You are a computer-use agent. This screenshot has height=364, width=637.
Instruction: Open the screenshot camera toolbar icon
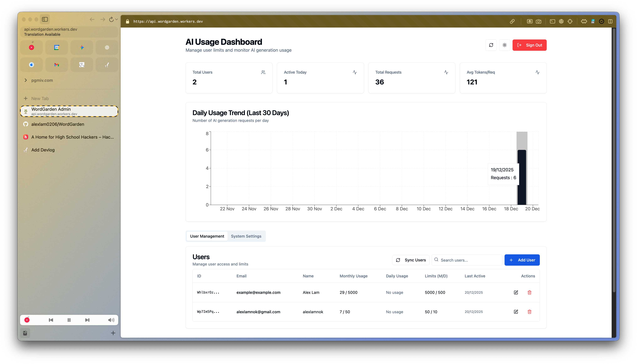tap(538, 21)
